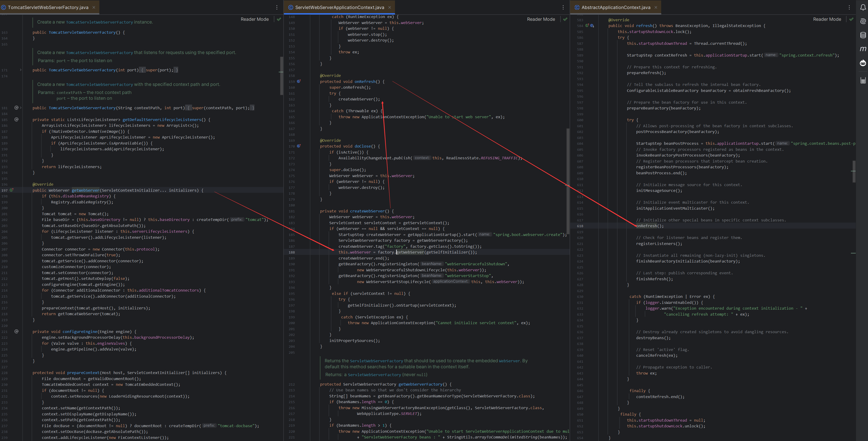The image size is (868, 441).
Task: Click the green inspection checkmark in ServletWebServerApplicationContext editor
Action: 565,19
